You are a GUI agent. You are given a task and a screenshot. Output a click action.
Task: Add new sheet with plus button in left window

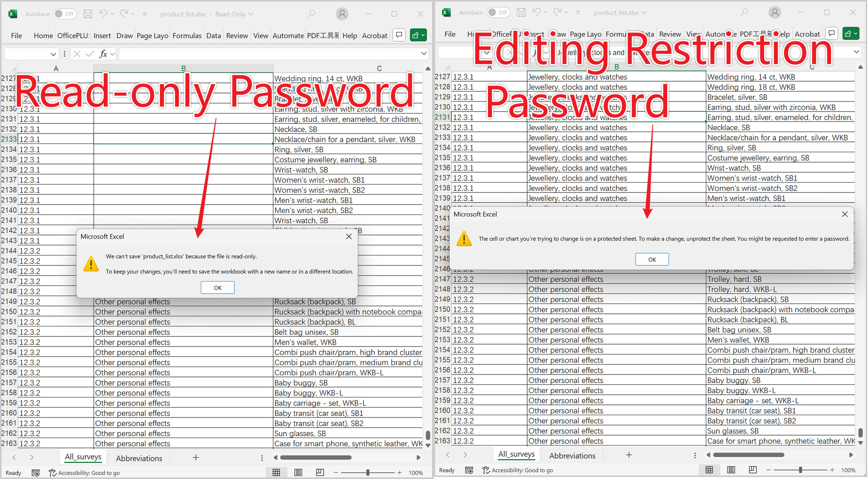196,457
